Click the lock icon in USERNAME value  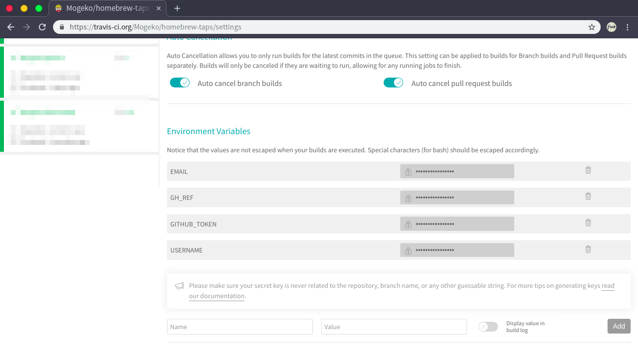point(408,251)
